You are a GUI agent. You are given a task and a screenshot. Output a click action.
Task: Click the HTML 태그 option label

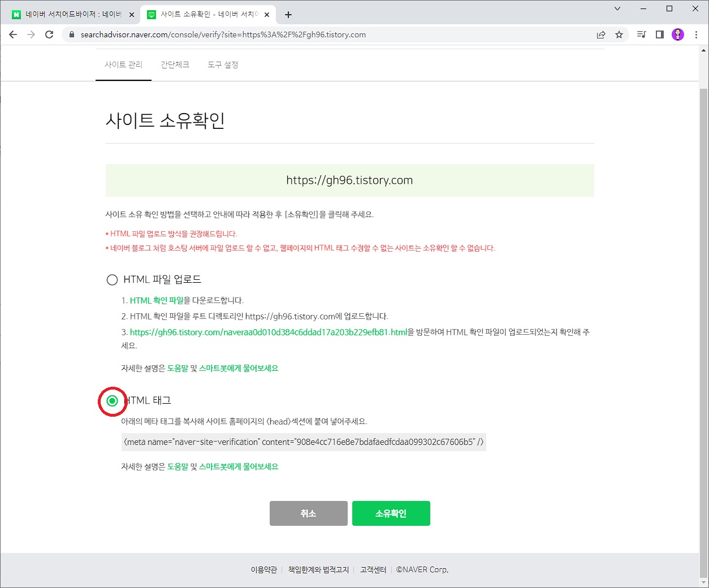pos(147,400)
